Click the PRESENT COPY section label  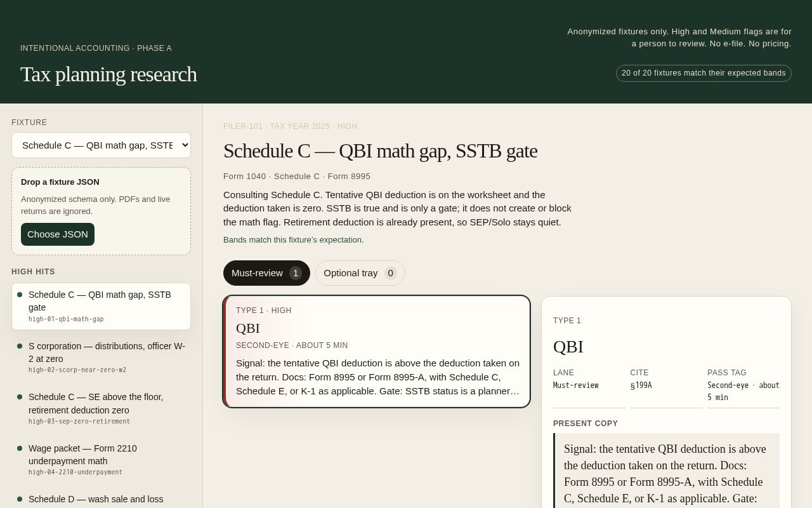tap(586, 424)
